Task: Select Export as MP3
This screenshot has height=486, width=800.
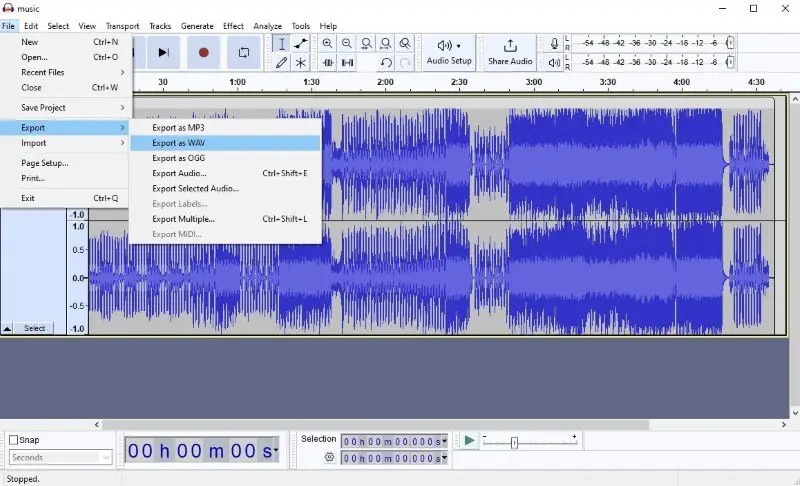Action: (226, 127)
